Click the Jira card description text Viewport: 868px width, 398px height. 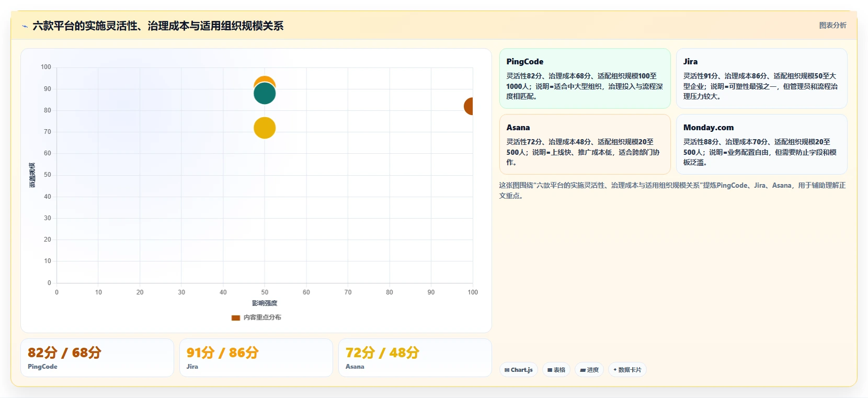[761, 86]
